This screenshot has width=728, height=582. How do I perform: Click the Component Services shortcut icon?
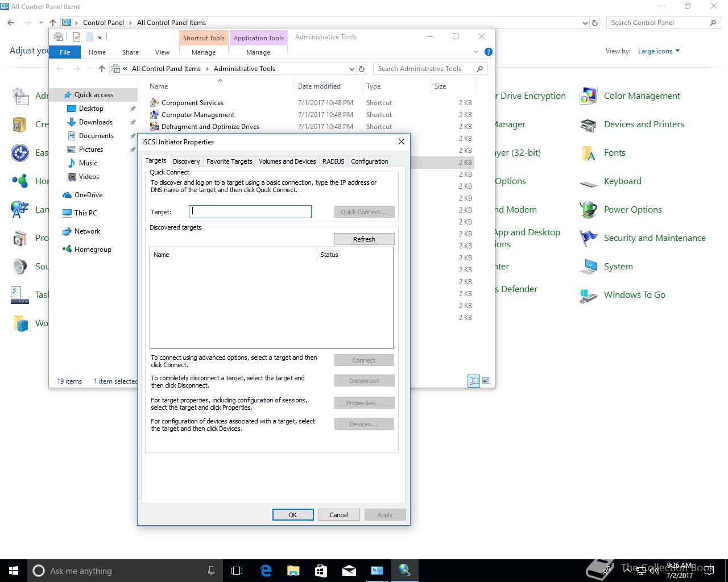coord(154,103)
